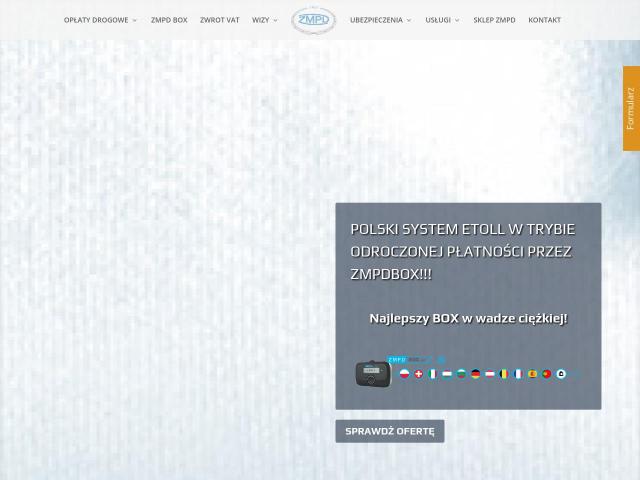Click the Sprawdź Ofertę button
This screenshot has height=480, width=640.
(x=390, y=431)
